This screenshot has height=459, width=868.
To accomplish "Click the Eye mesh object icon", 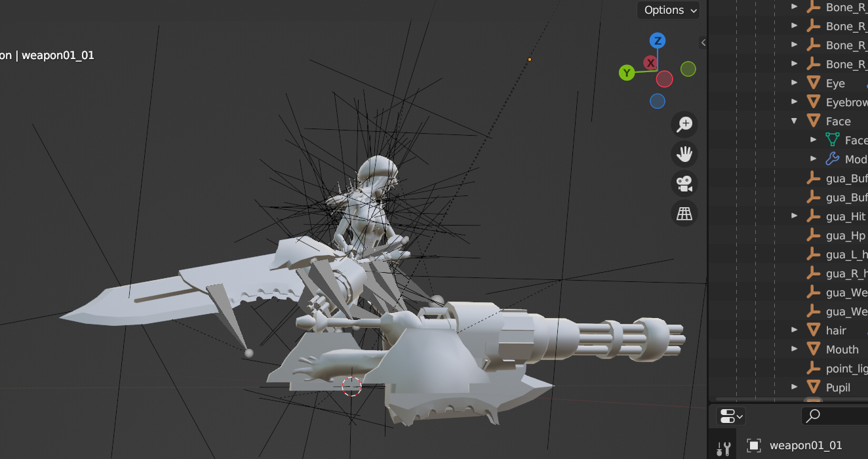I will [814, 83].
